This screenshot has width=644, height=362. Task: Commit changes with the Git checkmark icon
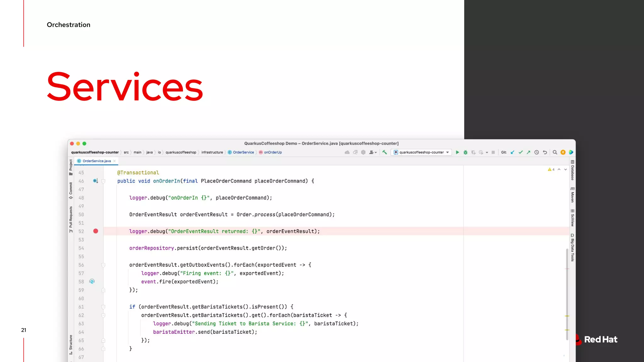click(521, 152)
